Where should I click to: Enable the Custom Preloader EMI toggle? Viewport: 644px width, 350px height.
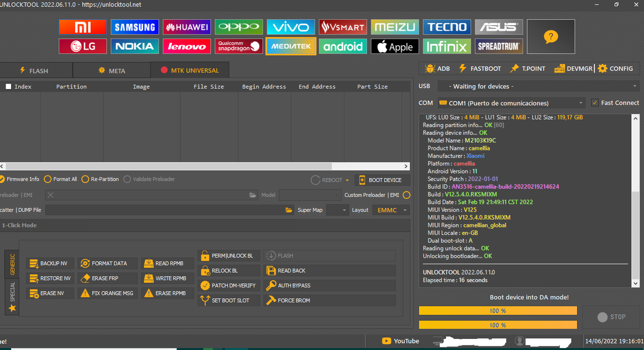click(407, 195)
